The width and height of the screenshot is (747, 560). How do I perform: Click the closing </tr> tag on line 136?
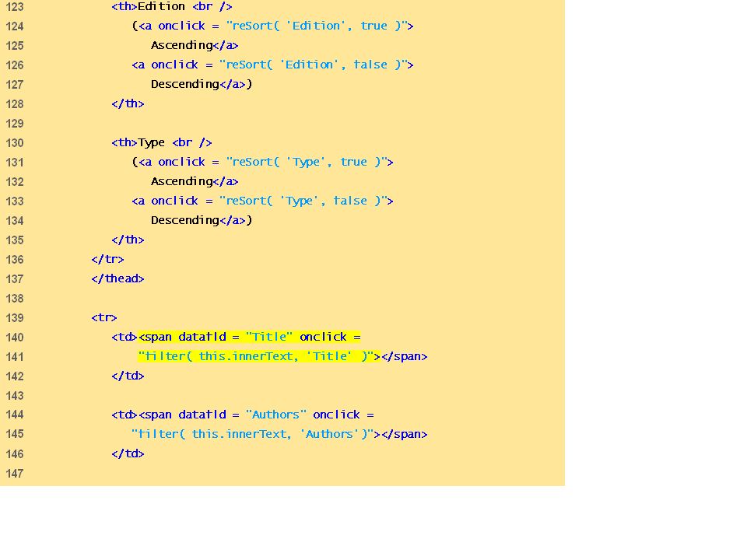click(107, 260)
